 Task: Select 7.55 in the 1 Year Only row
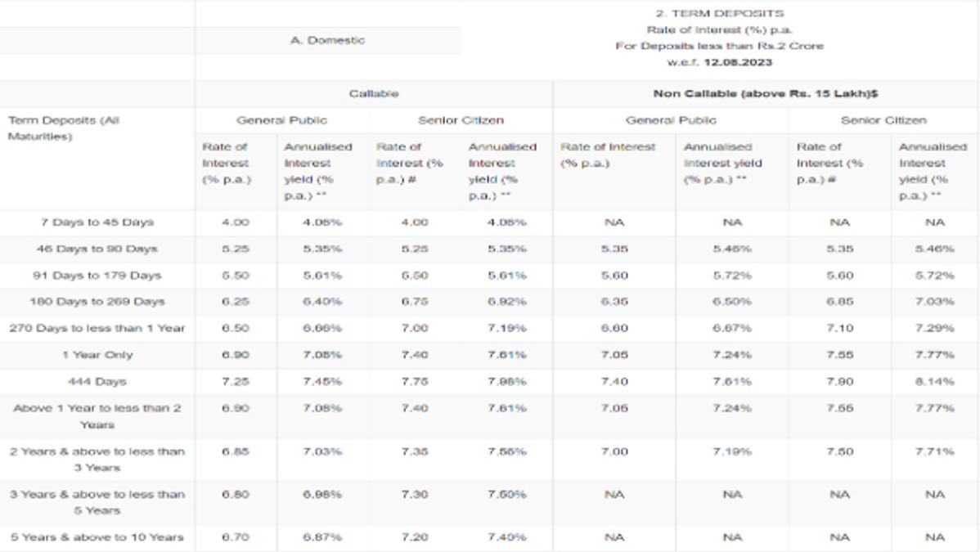point(840,354)
